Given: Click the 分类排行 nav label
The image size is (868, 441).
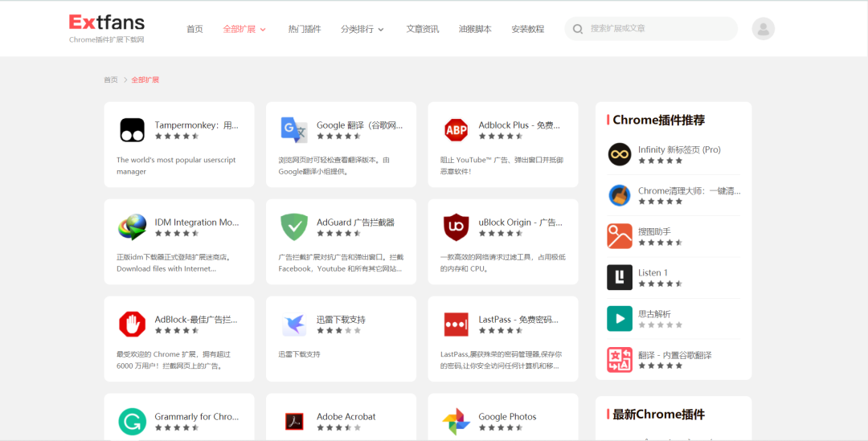Looking at the screenshot, I should pos(357,29).
